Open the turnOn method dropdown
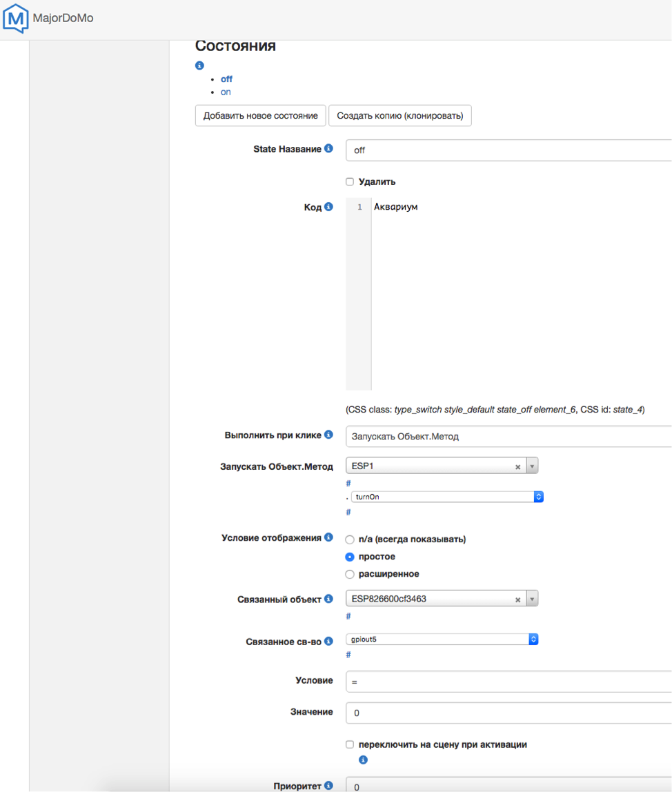Screen dimensions: 672x792 pos(447,497)
